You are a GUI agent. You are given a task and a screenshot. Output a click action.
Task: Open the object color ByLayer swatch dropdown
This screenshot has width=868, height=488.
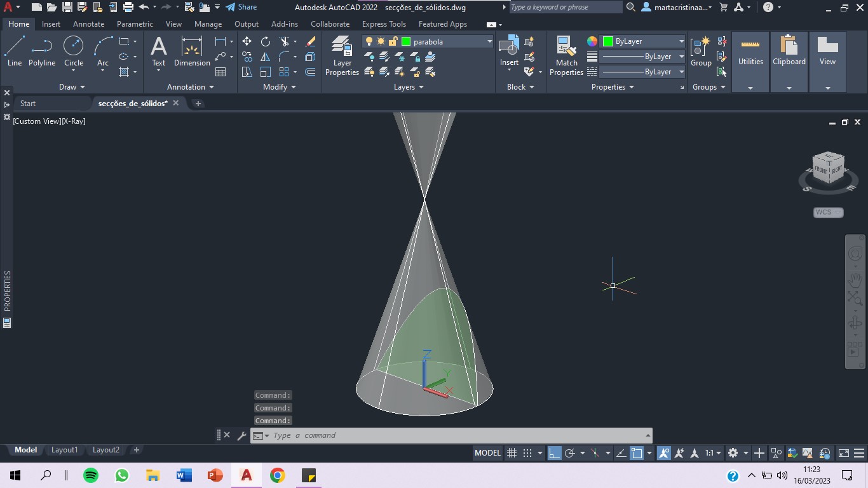click(642, 41)
